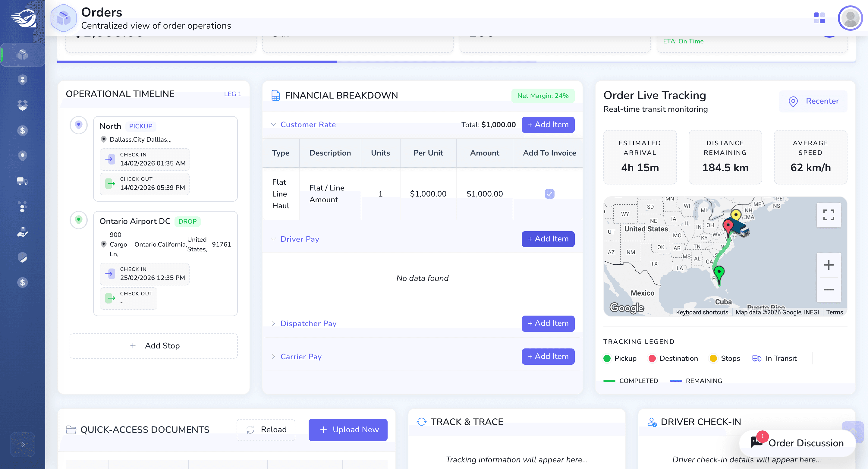Click Keyboard shortcuts on the map
868x469 pixels.
pyautogui.click(x=702, y=312)
